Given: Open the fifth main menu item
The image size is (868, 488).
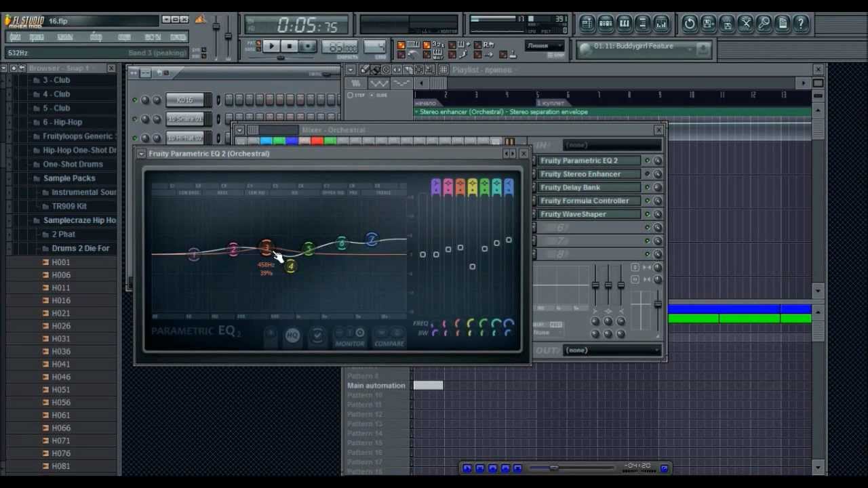Looking at the screenshot, I should (x=124, y=37).
